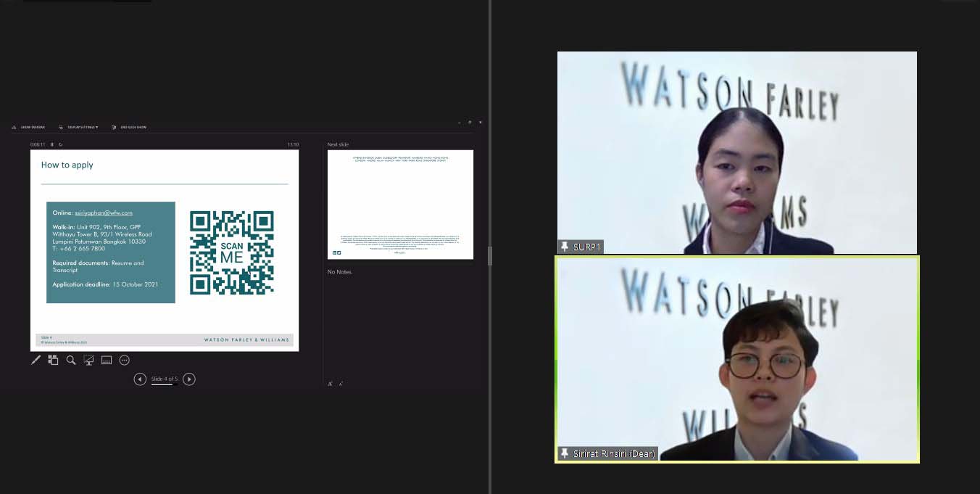Click Show Taskbar in presenter view
Viewport: 980px width, 494px height.
coord(28,127)
